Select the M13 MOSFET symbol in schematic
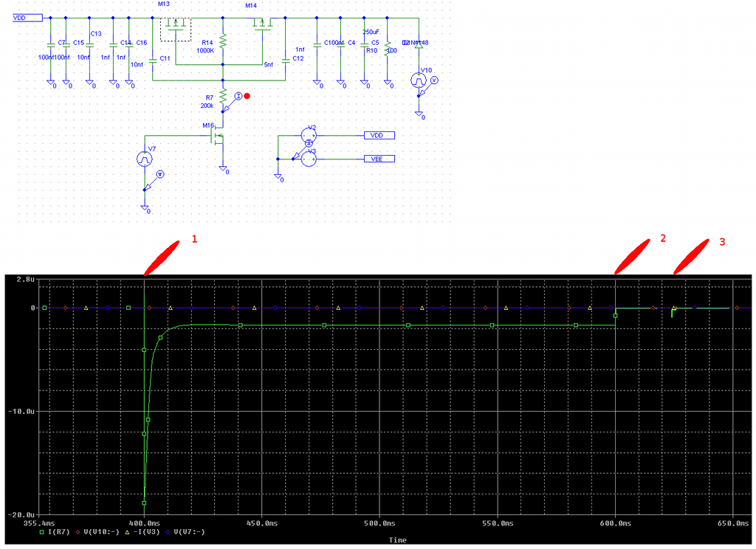Screen dimensions: 756x549 176,29
